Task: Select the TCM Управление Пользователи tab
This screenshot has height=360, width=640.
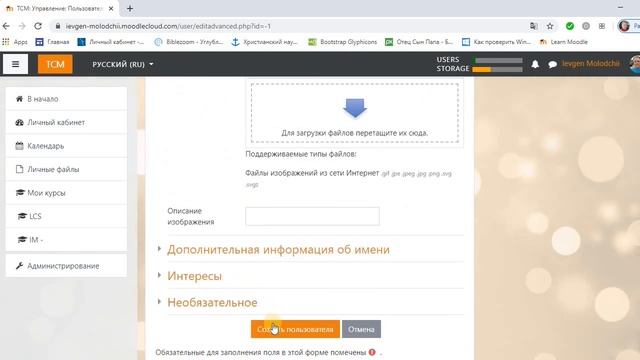Action: (x=60, y=9)
